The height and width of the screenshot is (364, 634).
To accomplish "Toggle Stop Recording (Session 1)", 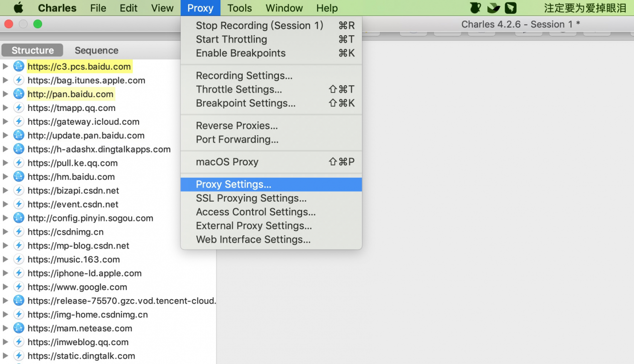I will tap(271, 25).
